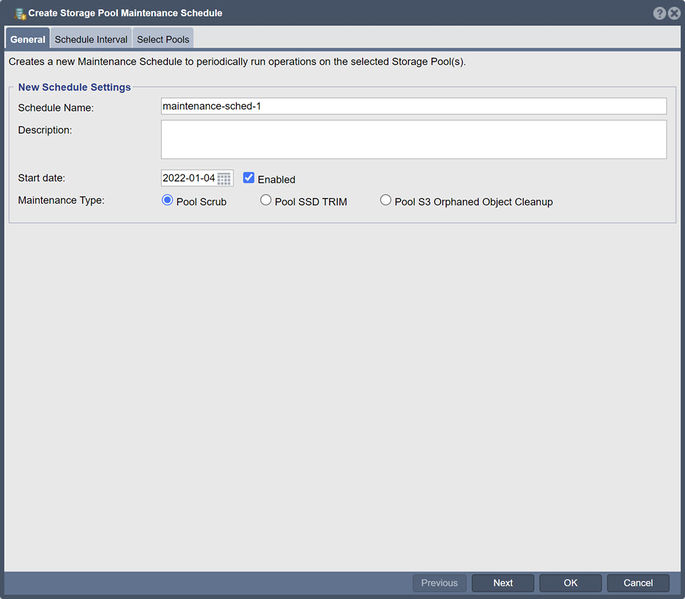Dismiss the dialog via Cancel button

pyautogui.click(x=638, y=583)
